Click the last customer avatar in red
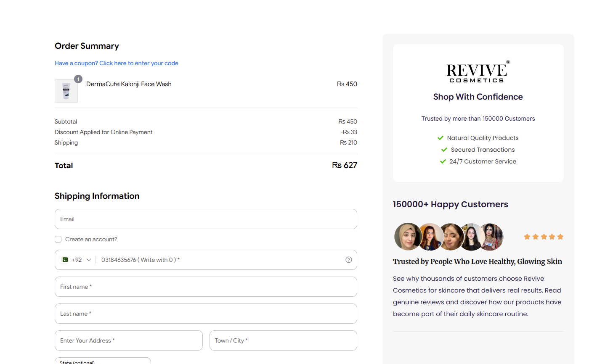 click(491, 237)
